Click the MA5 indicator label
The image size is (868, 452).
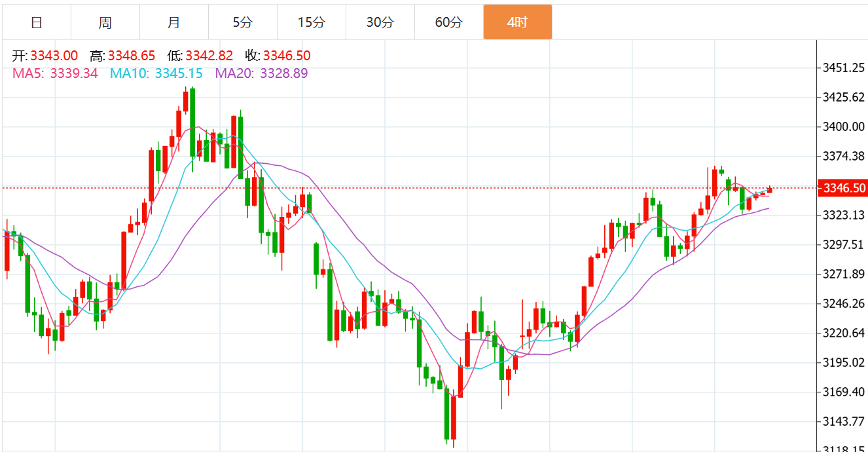pos(55,73)
